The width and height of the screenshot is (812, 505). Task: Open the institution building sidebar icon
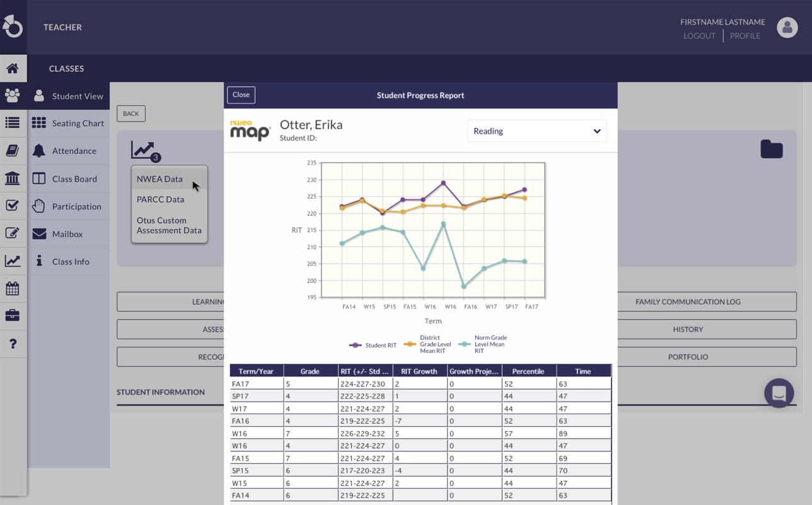(13, 178)
